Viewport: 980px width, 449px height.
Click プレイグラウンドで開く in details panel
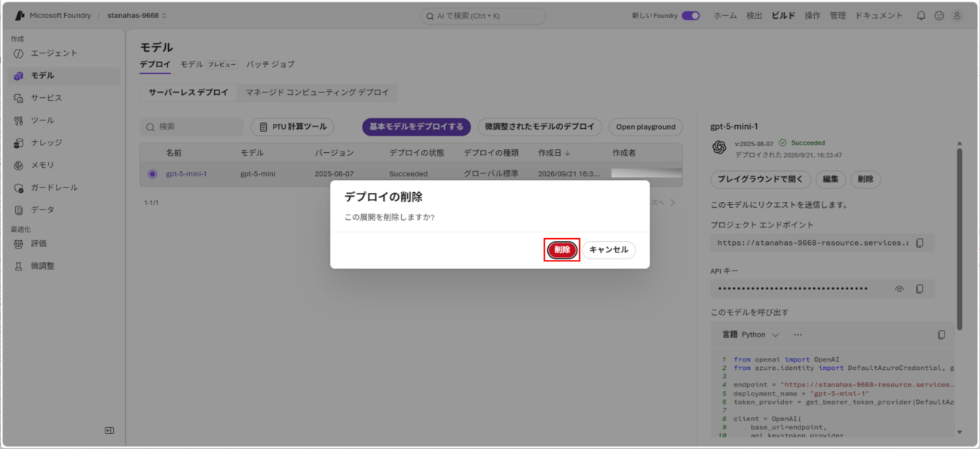point(761,179)
